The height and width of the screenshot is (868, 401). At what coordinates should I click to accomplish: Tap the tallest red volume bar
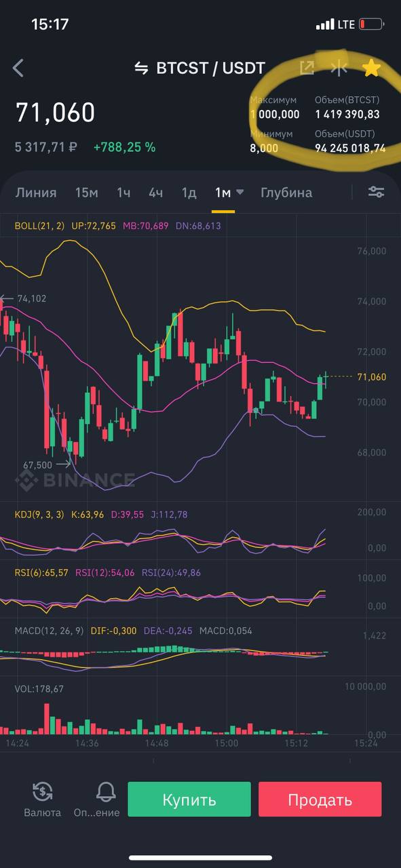click(x=47, y=719)
